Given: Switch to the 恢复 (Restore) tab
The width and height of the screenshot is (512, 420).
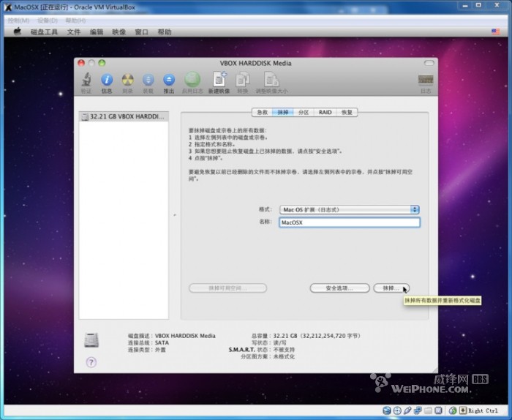Looking at the screenshot, I should [x=347, y=113].
